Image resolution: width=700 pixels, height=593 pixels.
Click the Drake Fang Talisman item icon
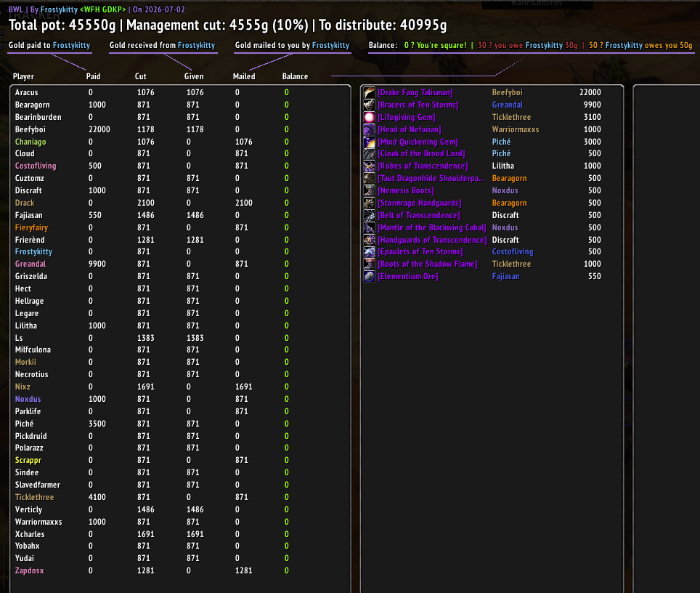369,92
